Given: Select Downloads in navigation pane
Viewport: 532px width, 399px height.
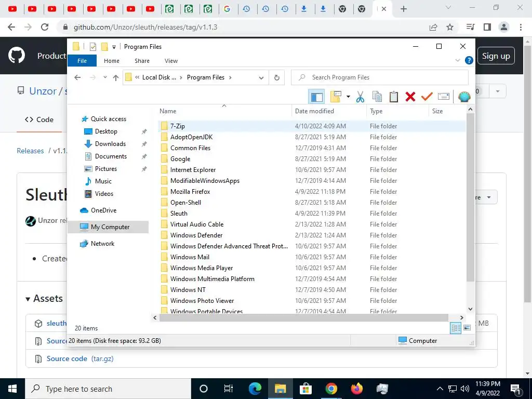Looking at the screenshot, I should (x=110, y=144).
